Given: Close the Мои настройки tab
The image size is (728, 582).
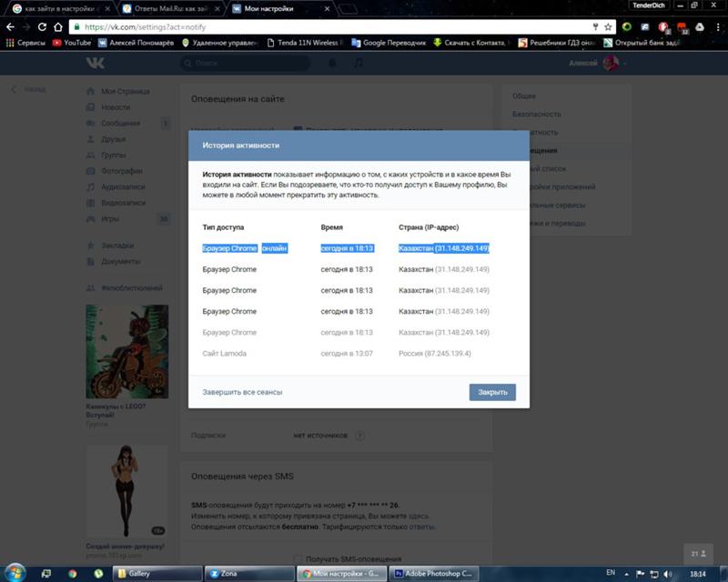Looking at the screenshot, I should [327, 8].
